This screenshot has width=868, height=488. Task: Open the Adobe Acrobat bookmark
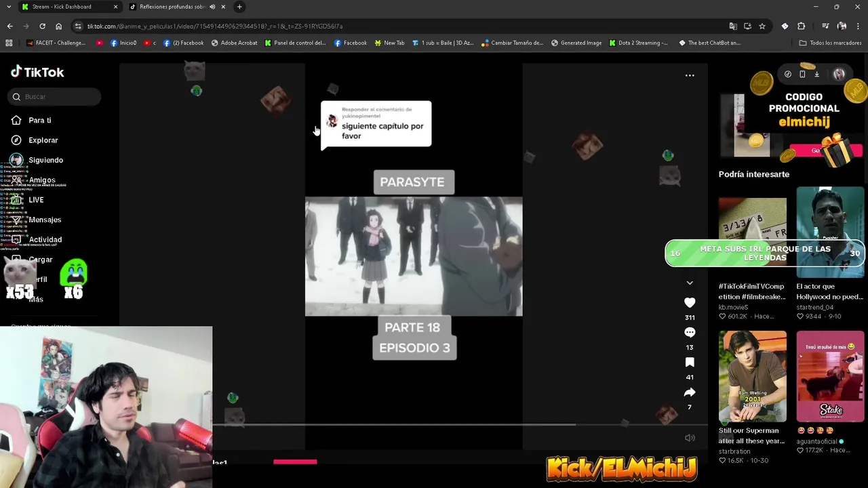click(x=234, y=43)
